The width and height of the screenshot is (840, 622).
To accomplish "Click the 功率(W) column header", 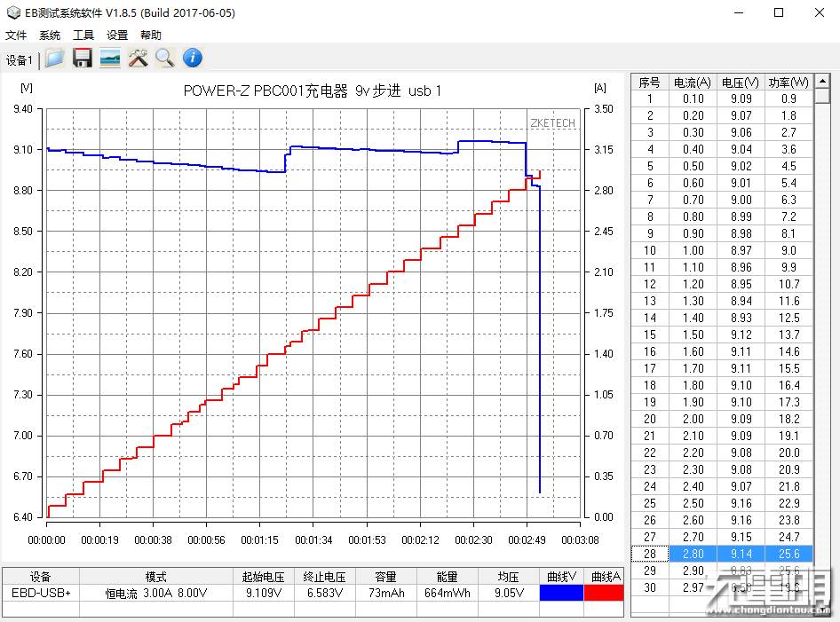I will (x=788, y=83).
